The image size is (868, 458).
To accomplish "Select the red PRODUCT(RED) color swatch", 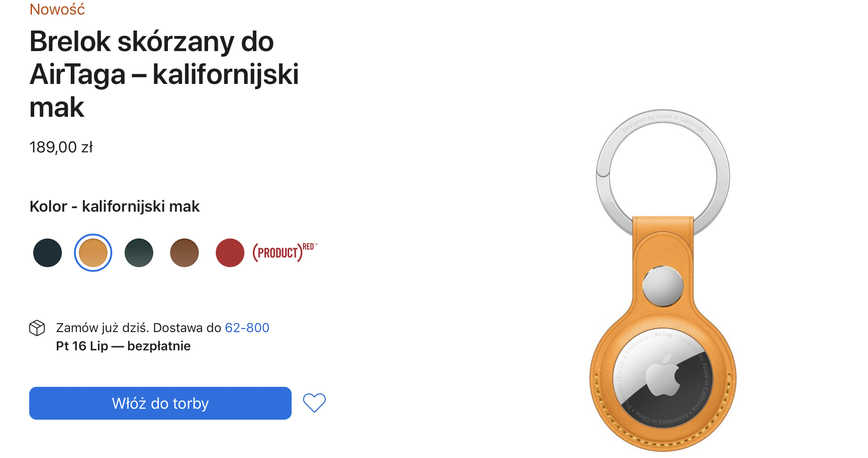I will pos(230,253).
